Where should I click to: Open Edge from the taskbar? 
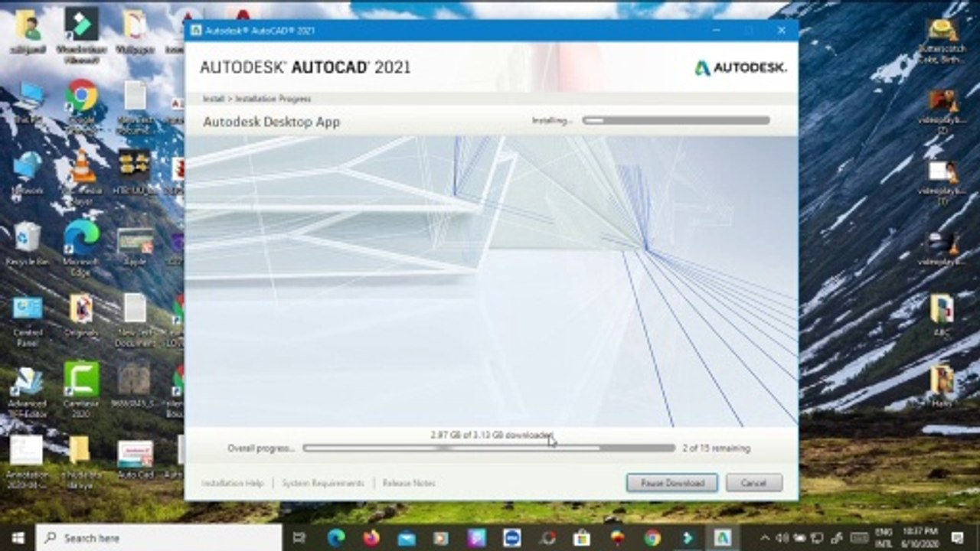336,538
